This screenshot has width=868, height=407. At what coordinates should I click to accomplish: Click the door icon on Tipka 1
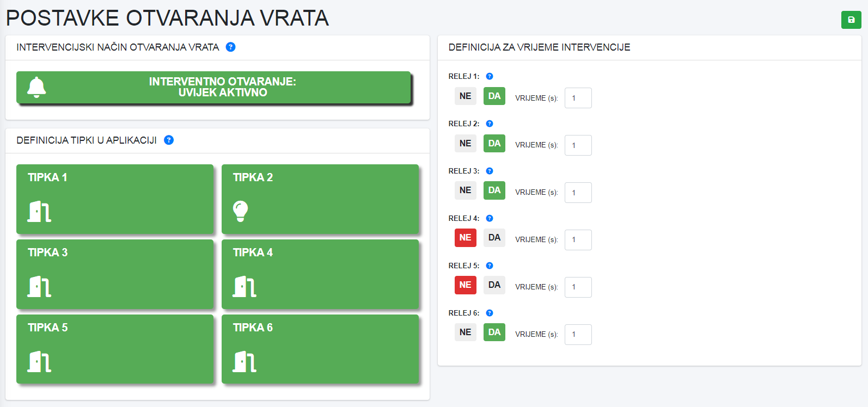(39, 211)
